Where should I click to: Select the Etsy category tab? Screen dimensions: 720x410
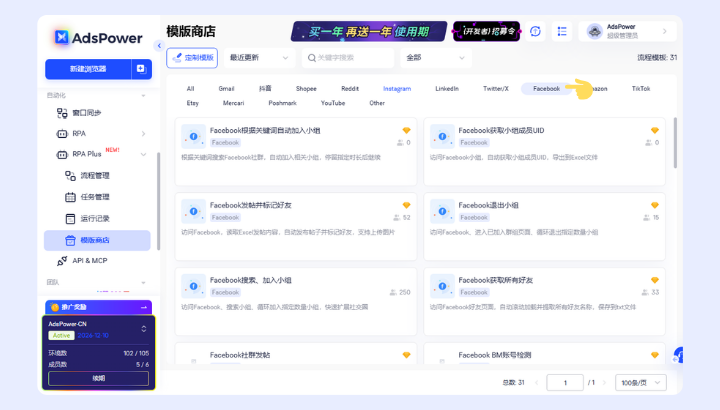click(x=193, y=103)
